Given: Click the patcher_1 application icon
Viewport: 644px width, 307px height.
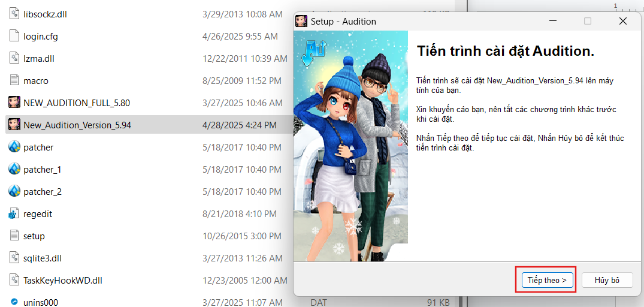Looking at the screenshot, I should click(x=14, y=170).
